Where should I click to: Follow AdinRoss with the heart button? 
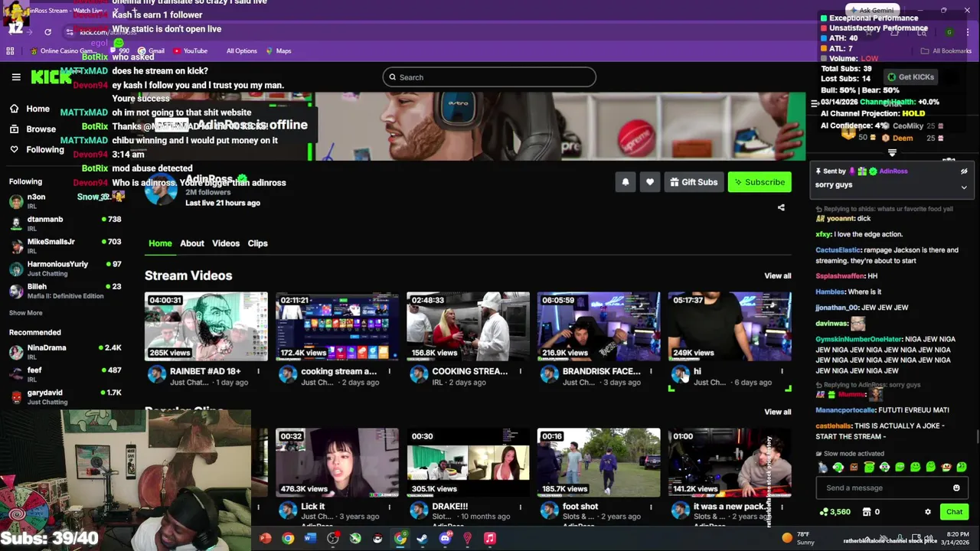pyautogui.click(x=650, y=182)
